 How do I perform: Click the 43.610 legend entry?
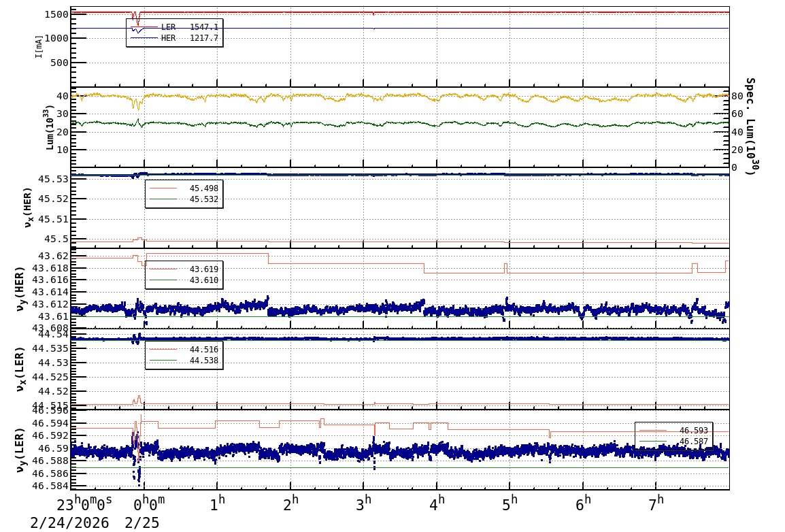click(x=184, y=280)
